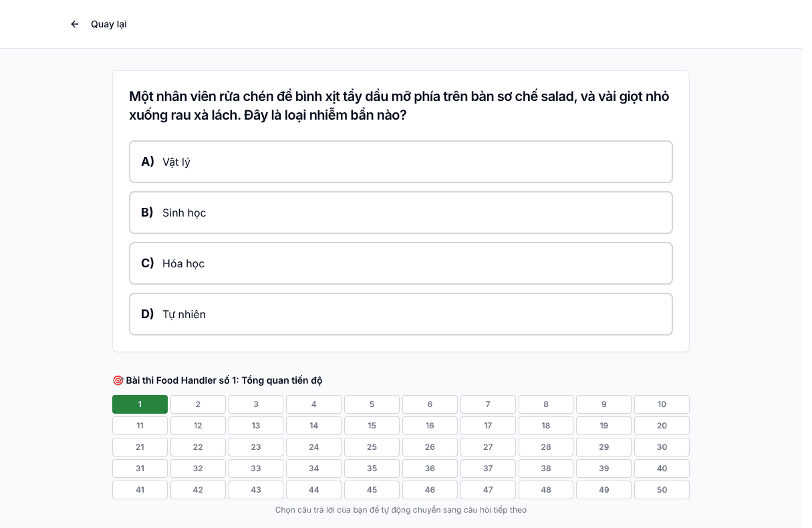Jump to question 2

[x=198, y=404]
